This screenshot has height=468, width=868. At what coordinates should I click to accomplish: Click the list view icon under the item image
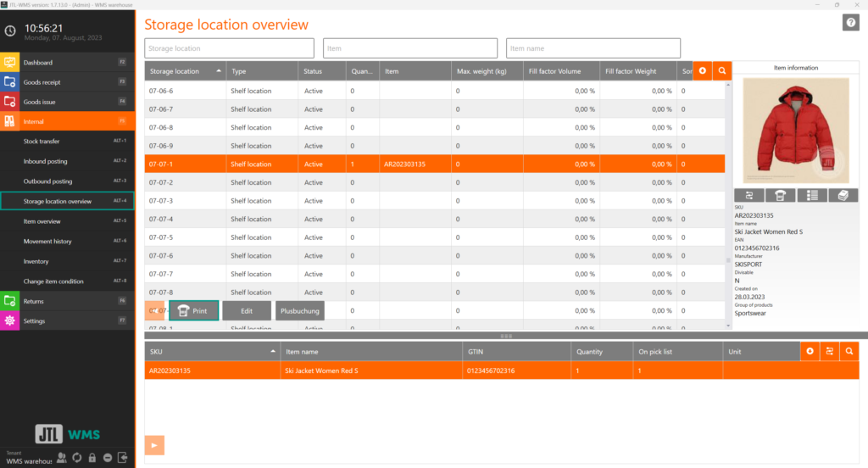pos(812,196)
